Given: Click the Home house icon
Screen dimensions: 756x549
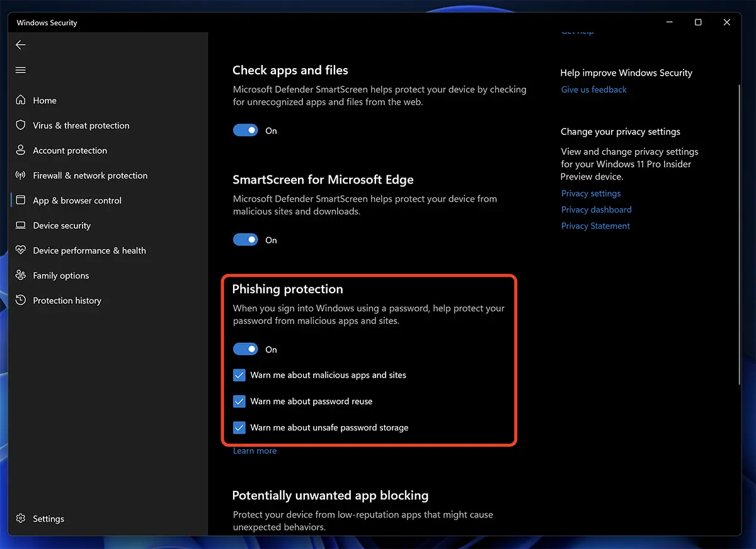Looking at the screenshot, I should pos(21,100).
